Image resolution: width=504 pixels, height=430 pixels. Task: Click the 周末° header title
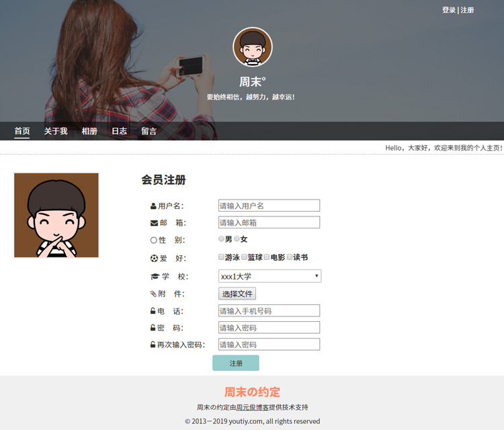(x=252, y=81)
